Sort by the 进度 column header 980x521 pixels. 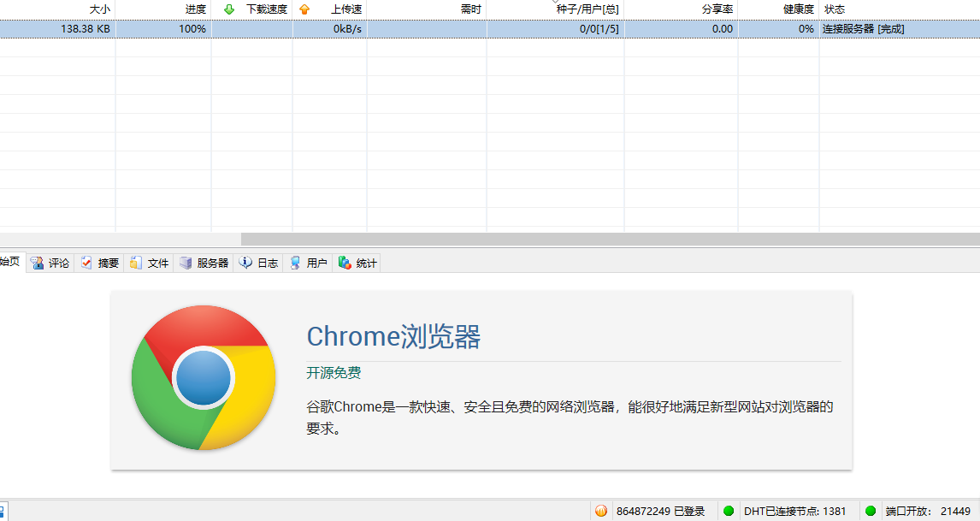tap(163, 9)
